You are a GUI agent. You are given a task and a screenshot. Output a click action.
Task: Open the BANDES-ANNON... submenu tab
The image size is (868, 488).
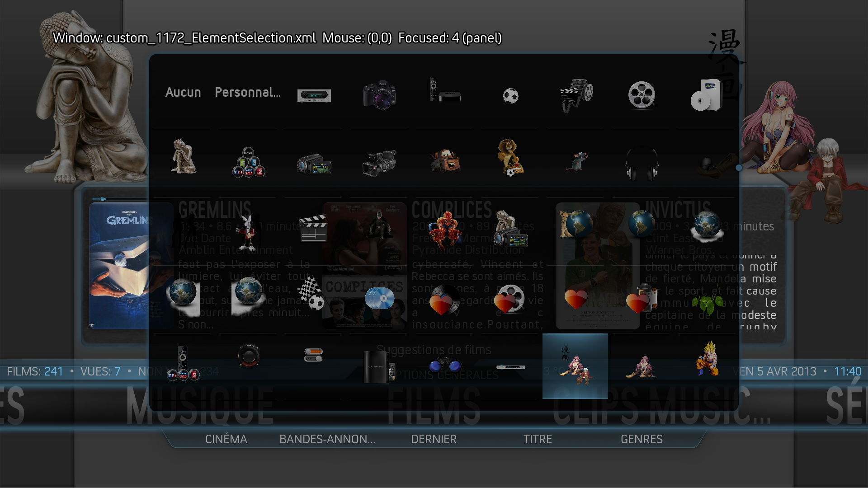(327, 439)
